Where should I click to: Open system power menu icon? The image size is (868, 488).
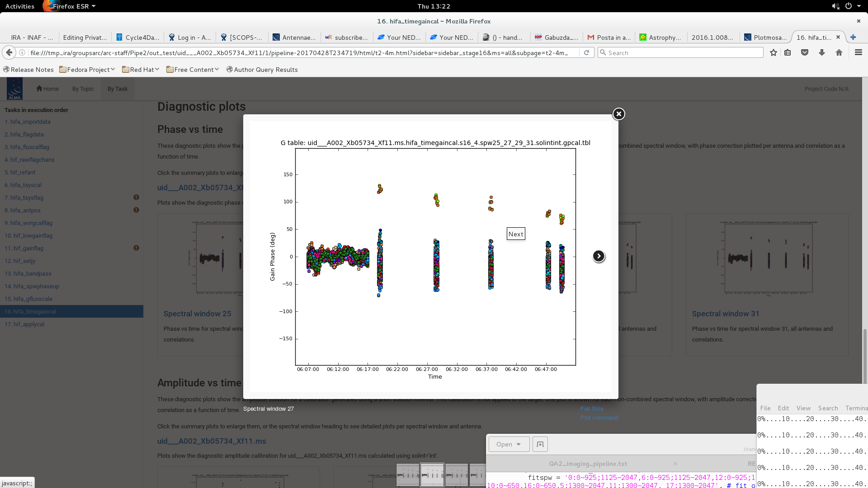pyautogui.click(x=849, y=6)
